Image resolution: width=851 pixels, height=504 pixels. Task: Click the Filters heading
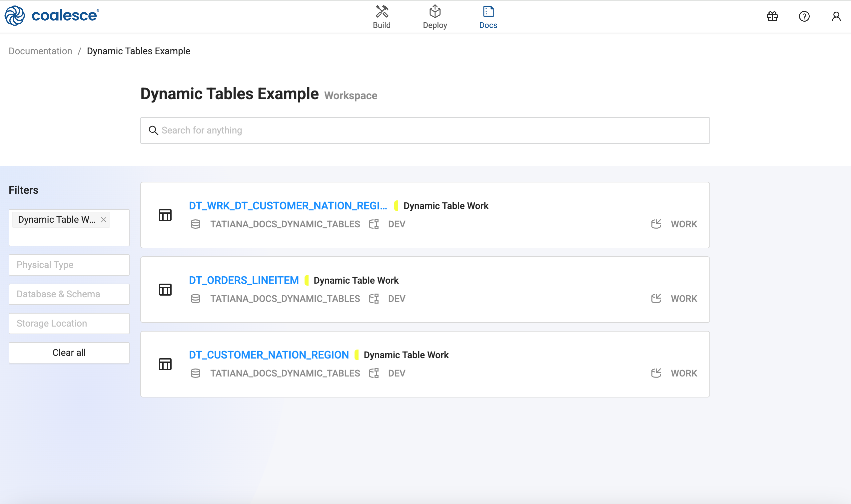coord(23,190)
